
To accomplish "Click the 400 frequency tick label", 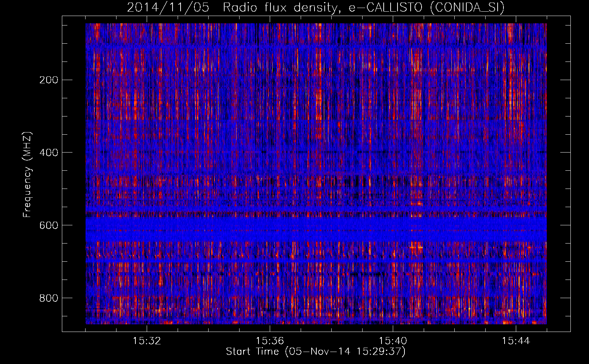I will pyautogui.click(x=48, y=153).
